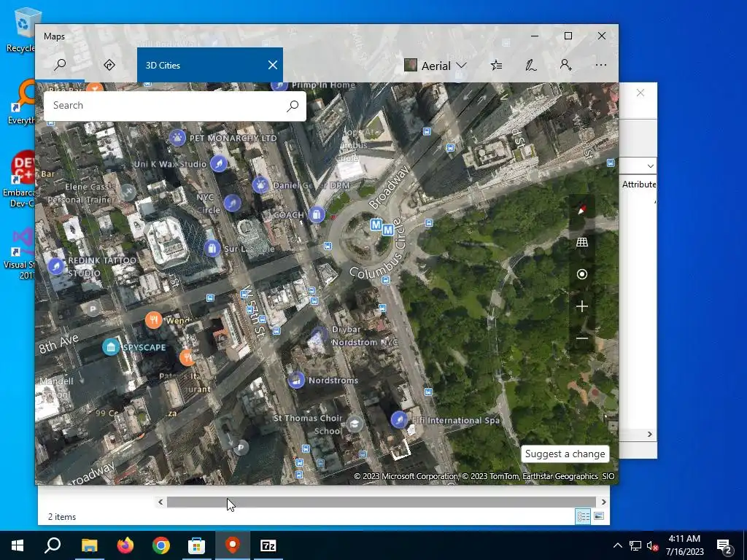Select the REDINK TATTOO STUDIO pin
747x560 pixels.
click(x=55, y=266)
